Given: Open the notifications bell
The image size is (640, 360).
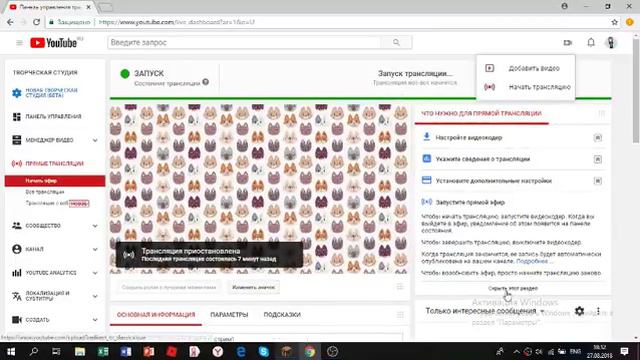Looking at the screenshot, I should tap(591, 42).
